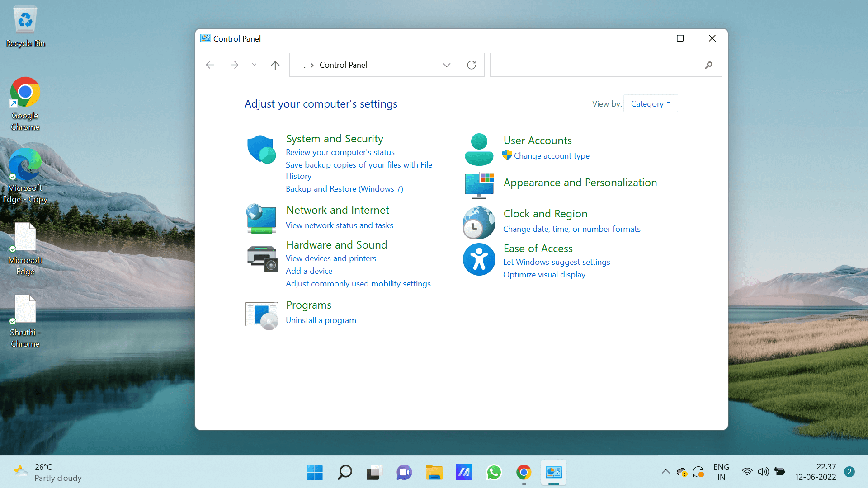Viewport: 868px width, 488px height.
Task: Click View network status and tasks
Action: tap(339, 225)
